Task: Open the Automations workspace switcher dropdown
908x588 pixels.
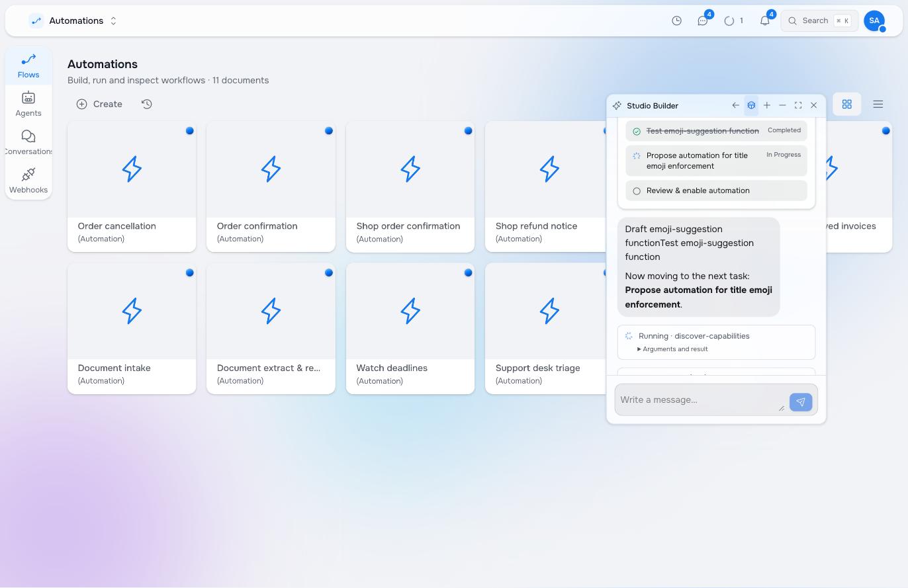Action: point(74,21)
